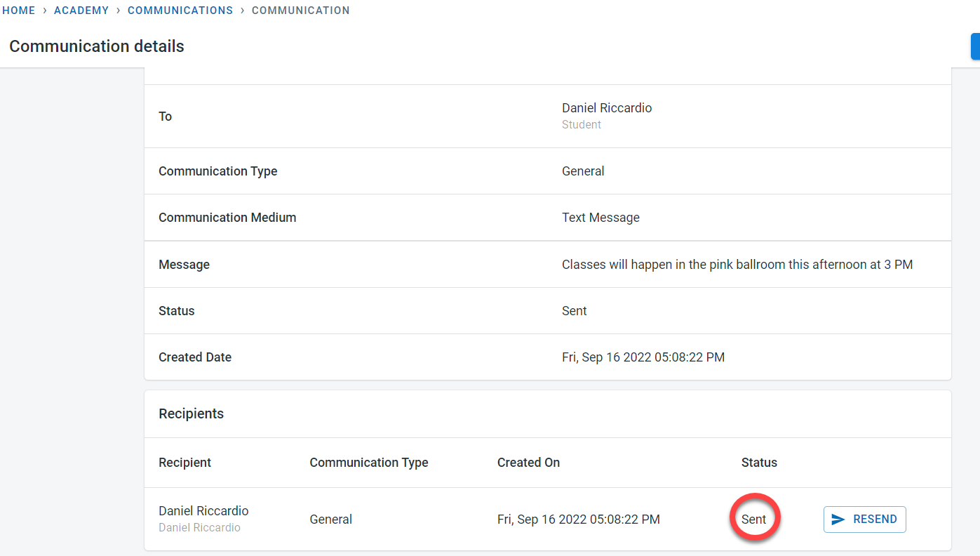Click the current COMMUNICATION breadcrumb item
Screen dimensions: 980x556
click(x=300, y=11)
